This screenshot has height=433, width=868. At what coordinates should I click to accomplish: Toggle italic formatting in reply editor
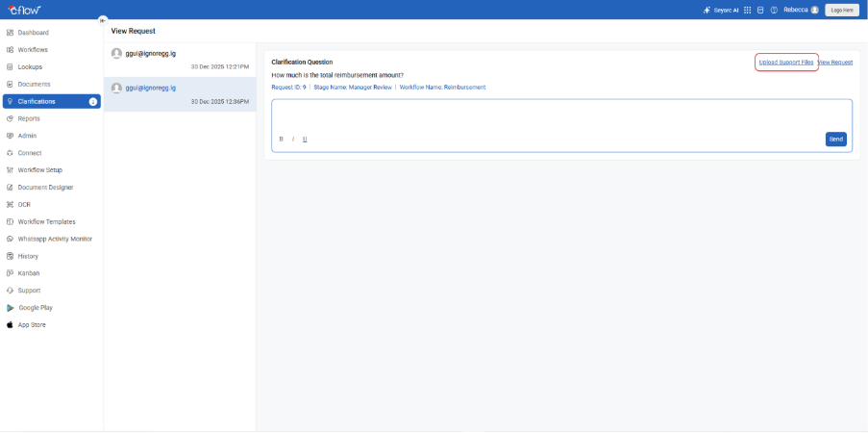pyautogui.click(x=293, y=139)
